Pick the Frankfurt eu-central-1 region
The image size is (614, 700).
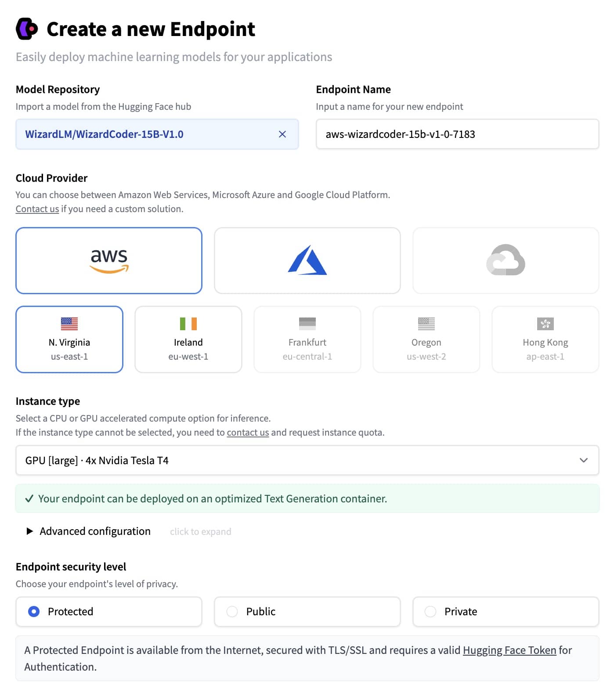(x=307, y=339)
